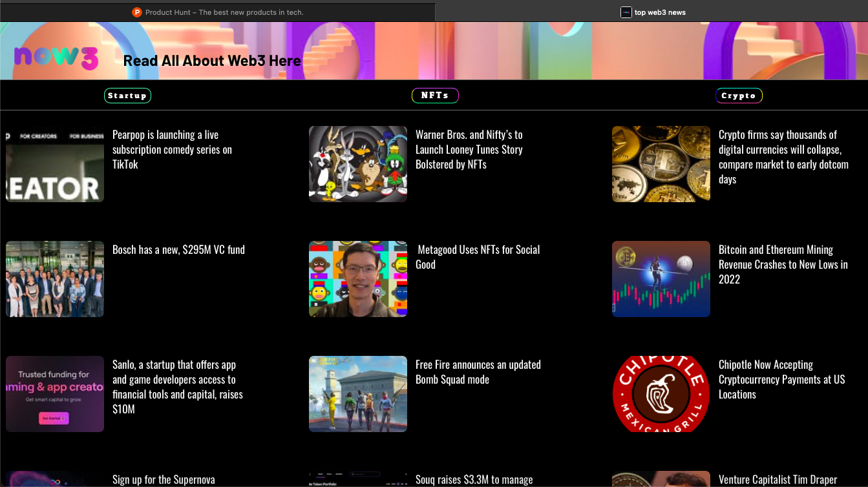Open the Sanlo raises $10M article
The height and width of the screenshot is (487, 868).
click(x=178, y=386)
